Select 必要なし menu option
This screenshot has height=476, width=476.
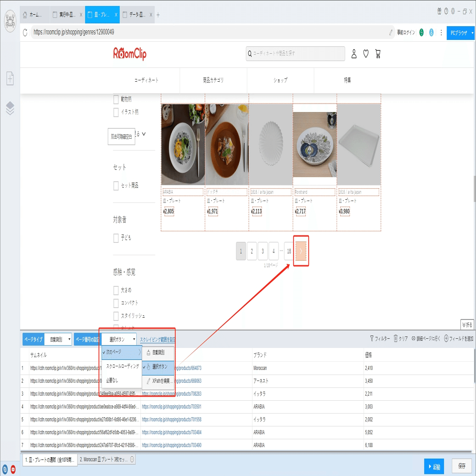[122, 381]
